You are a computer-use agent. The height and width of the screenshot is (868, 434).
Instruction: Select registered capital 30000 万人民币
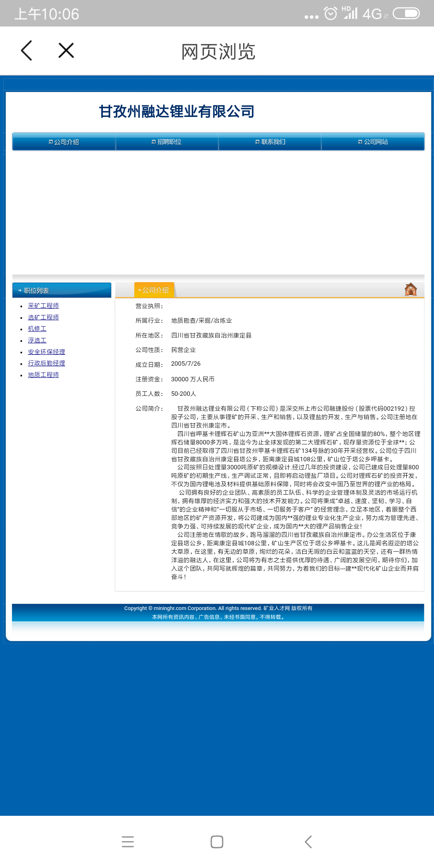tap(193, 379)
